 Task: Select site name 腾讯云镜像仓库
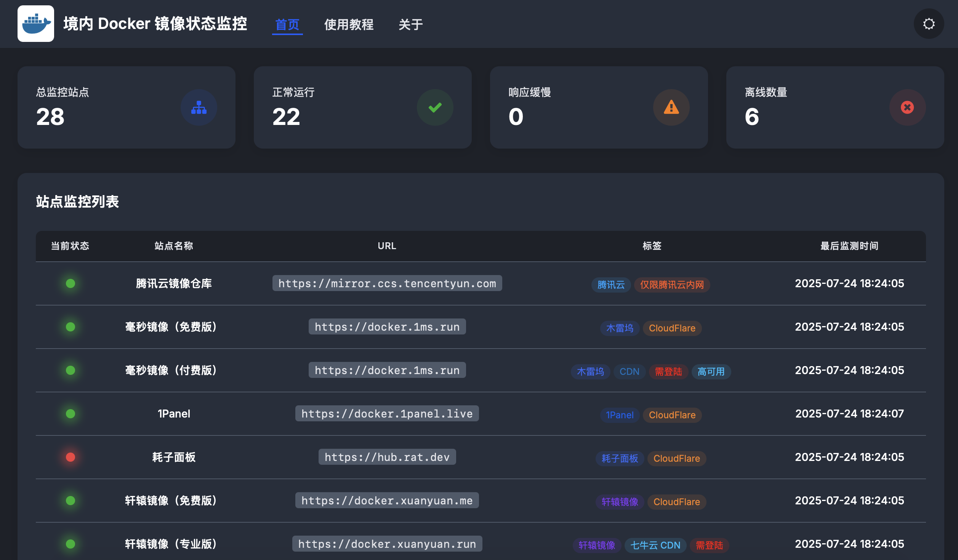pyautogui.click(x=174, y=283)
